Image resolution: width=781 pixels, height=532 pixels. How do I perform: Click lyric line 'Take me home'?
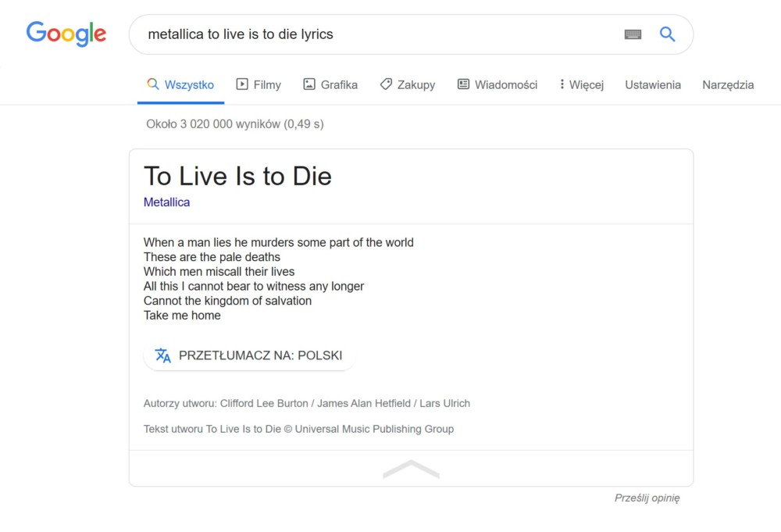tap(182, 316)
